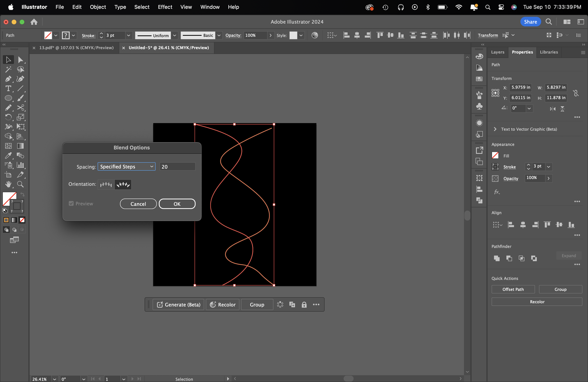This screenshot has height=382, width=588.
Task: Click the Share button
Action: pos(530,22)
